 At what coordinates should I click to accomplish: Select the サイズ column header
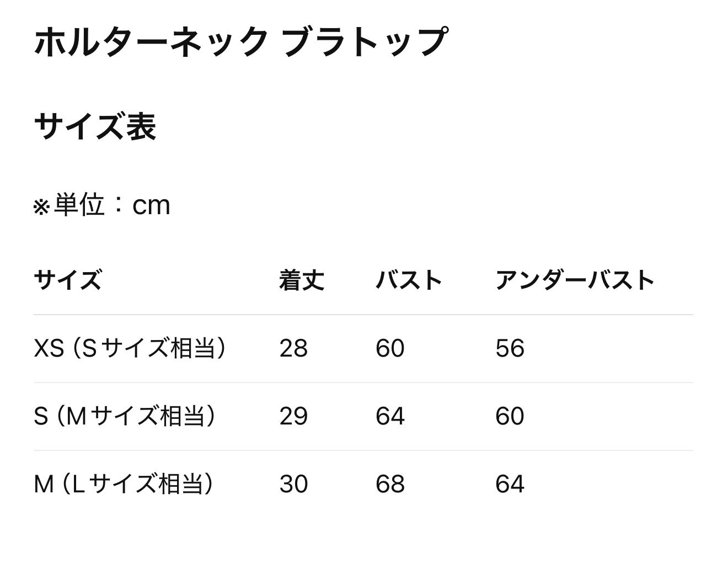68,280
